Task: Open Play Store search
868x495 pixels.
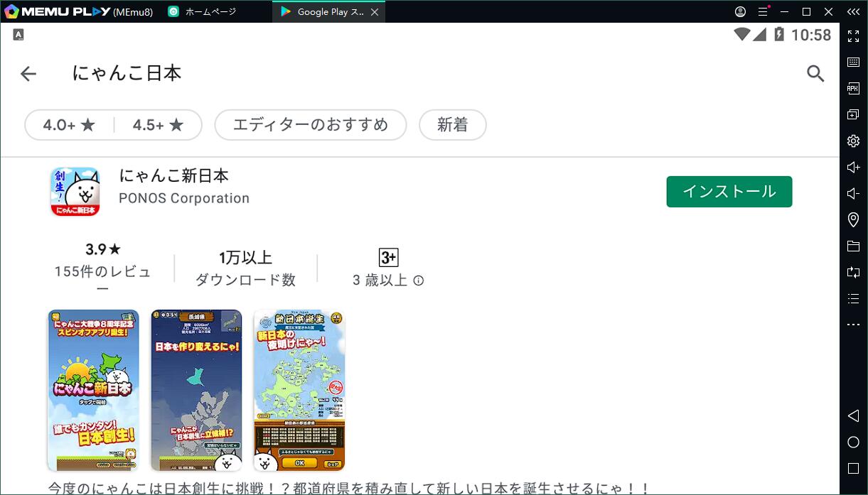Action: tap(815, 73)
